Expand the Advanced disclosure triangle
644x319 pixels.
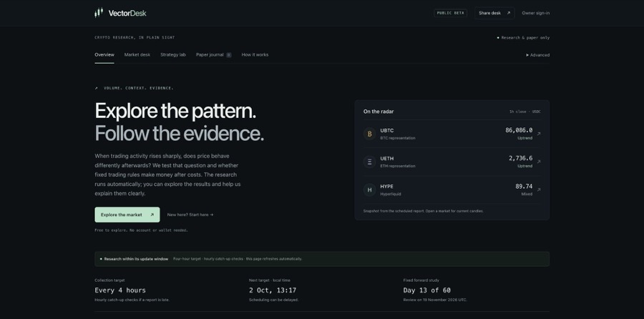click(527, 55)
